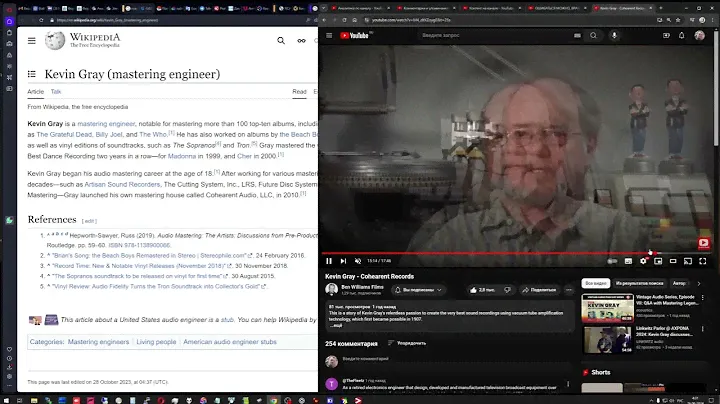The height and width of the screenshot is (404, 720).
Task: Click the Wikipedia search magnifier icon
Action: point(281,41)
